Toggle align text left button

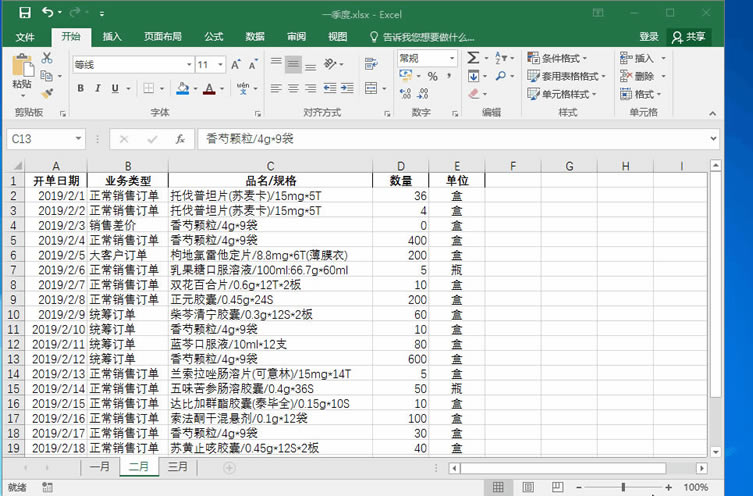(x=276, y=88)
